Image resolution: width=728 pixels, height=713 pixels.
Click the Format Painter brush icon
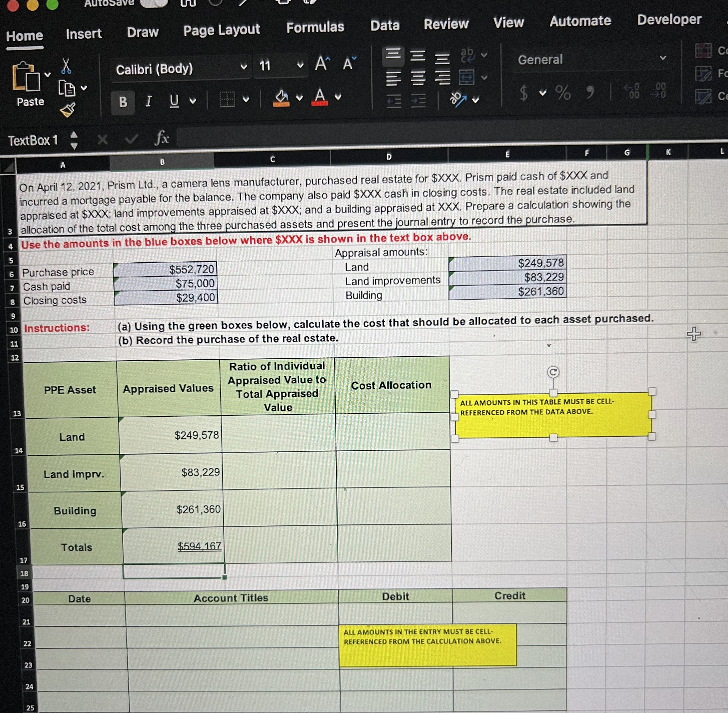[x=68, y=110]
